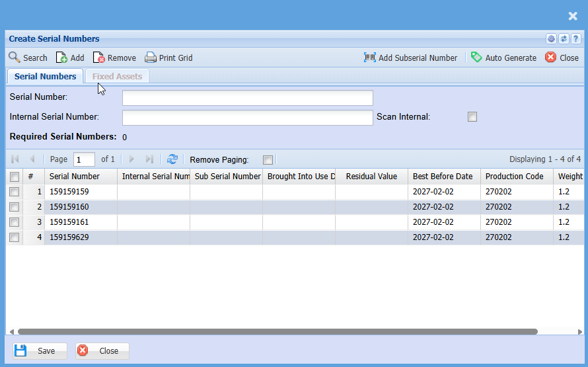
Task: Switch to the Serial Numbers tab
Action: click(45, 76)
